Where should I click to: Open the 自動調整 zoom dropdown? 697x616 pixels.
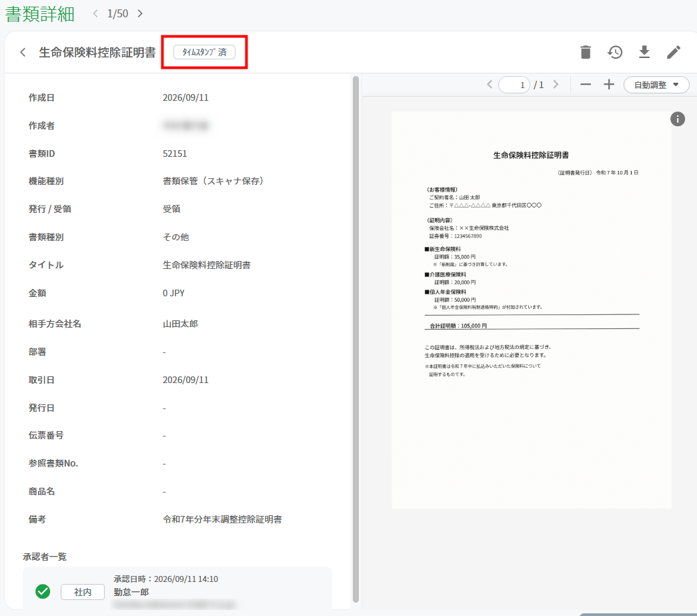pyautogui.click(x=656, y=85)
